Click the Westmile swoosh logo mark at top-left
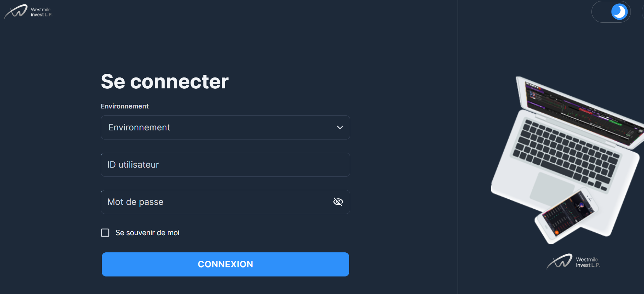This screenshot has height=294, width=644. coord(16,11)
